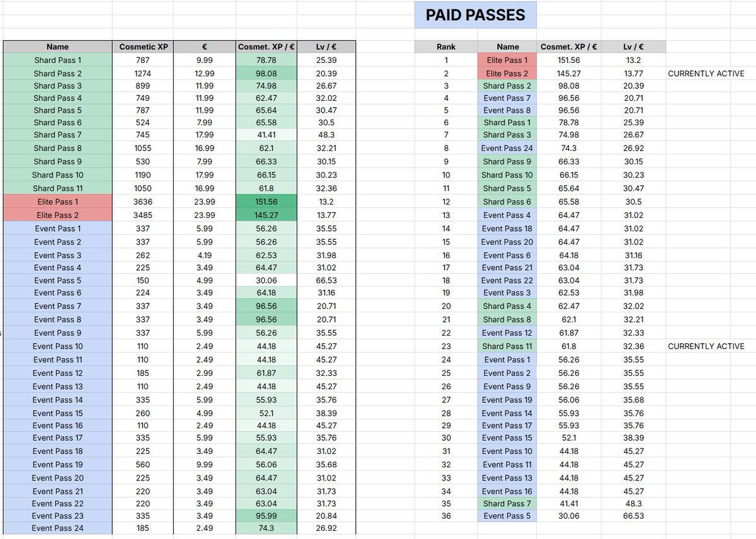This screenshot has width=756, height=539.
Task: Click Elite Pass 1 name in ranked table
Action: [x=508, y=60]
